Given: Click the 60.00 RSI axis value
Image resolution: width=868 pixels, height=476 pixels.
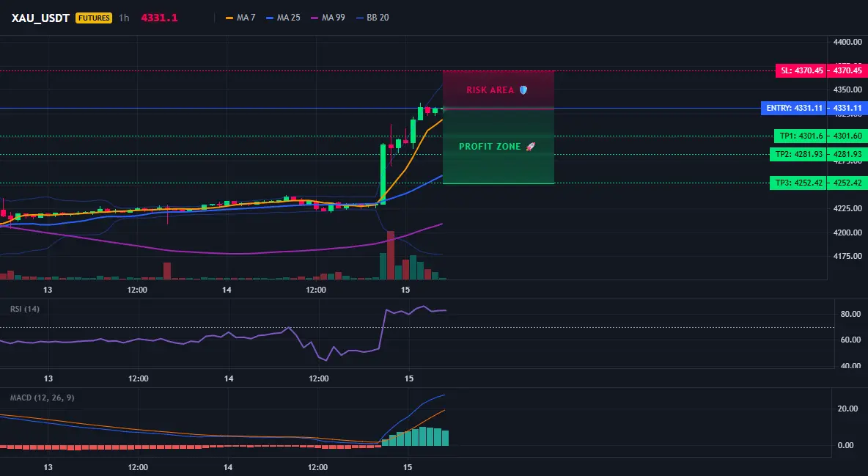Looking at the screenshot, I should [851, 340].
